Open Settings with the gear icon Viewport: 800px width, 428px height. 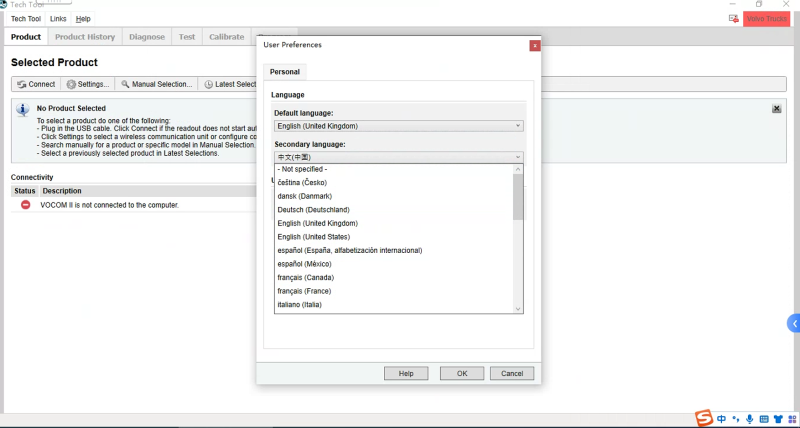pyautogui.click(x=87, y=84)
